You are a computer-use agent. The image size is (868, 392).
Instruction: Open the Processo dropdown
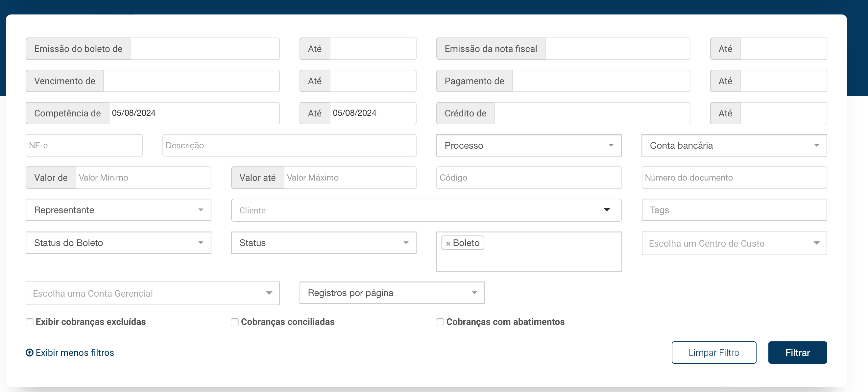point(529,145)
